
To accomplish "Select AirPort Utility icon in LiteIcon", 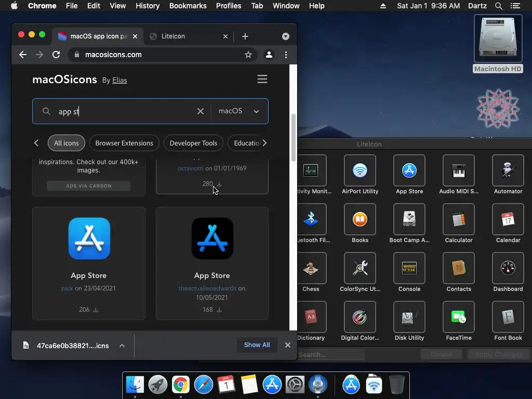I will click(360, 170).
